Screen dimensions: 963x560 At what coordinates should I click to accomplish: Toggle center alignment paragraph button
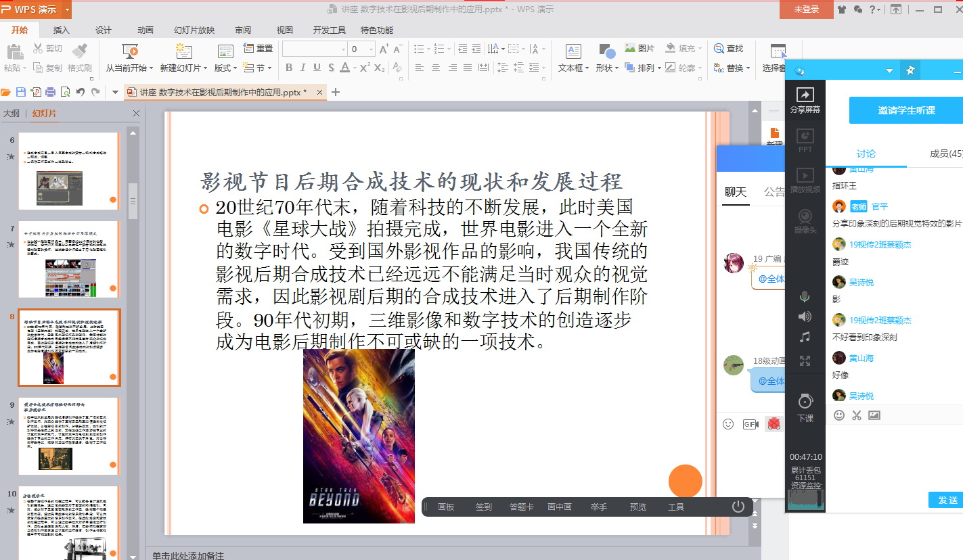436,68
